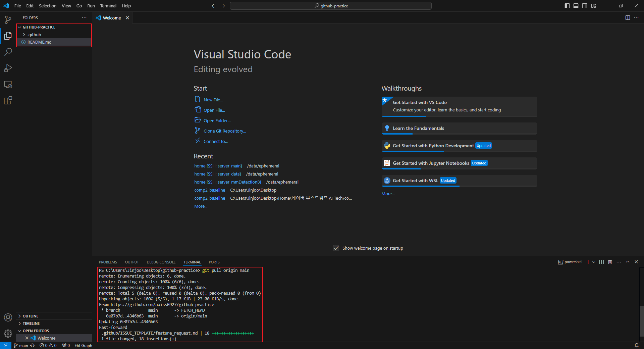
Task: Click the New File... link
Action: 213,100
